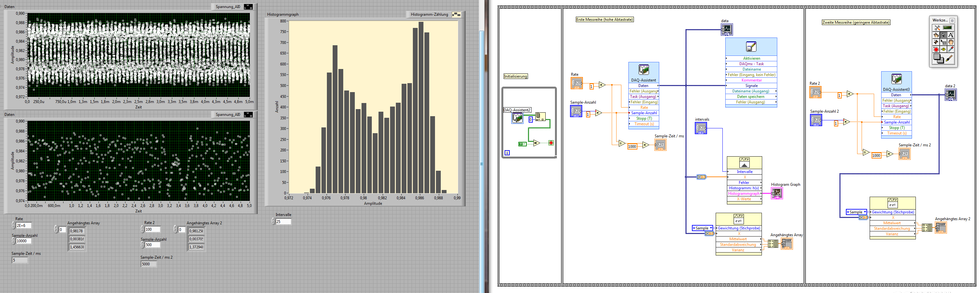
Task: Click the Histogrammgraph output row
Action: [744, 193]
